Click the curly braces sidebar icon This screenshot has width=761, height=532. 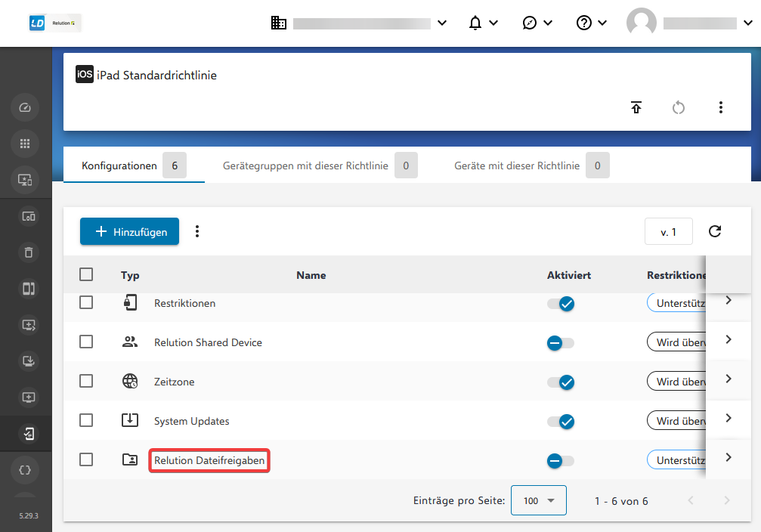click(25, 470)
